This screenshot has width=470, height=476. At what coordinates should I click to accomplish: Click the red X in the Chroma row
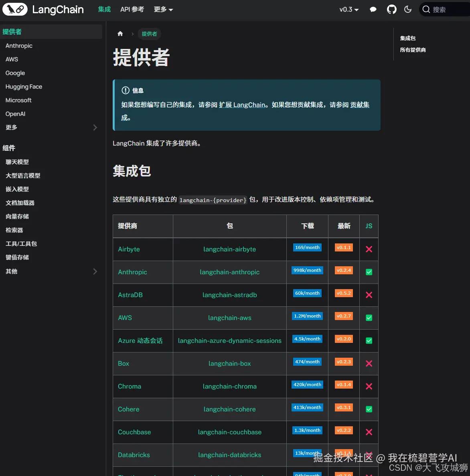pyautogui.click(x=369, y=387)
